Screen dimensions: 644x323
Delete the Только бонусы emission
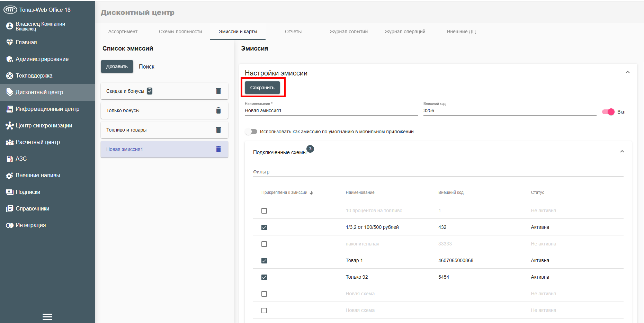coord(218,110)
